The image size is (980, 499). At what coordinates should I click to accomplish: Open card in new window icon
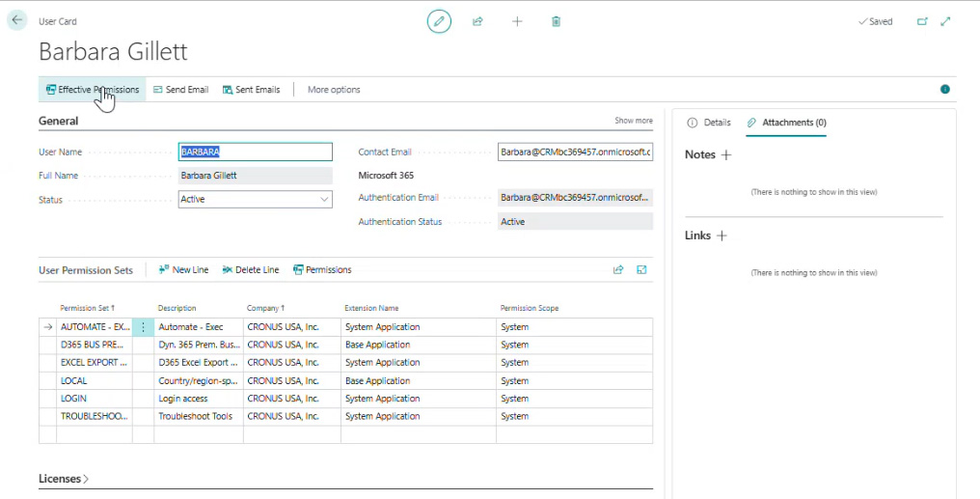click(x=922, y=21)
